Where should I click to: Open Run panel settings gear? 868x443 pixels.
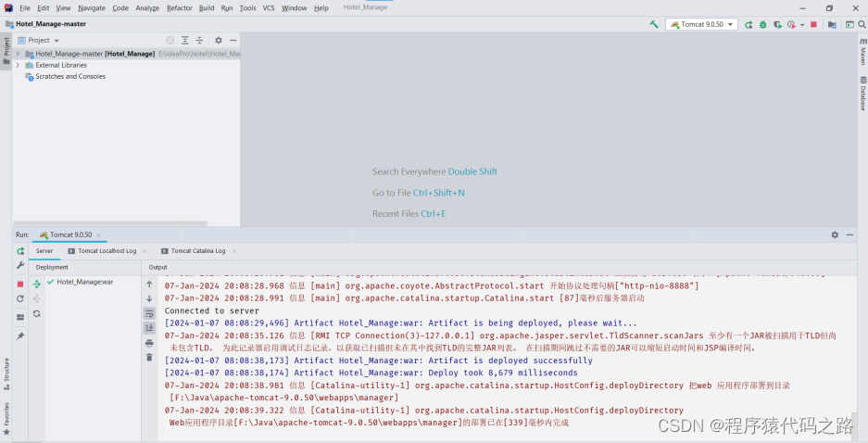[x=835, y=234]
